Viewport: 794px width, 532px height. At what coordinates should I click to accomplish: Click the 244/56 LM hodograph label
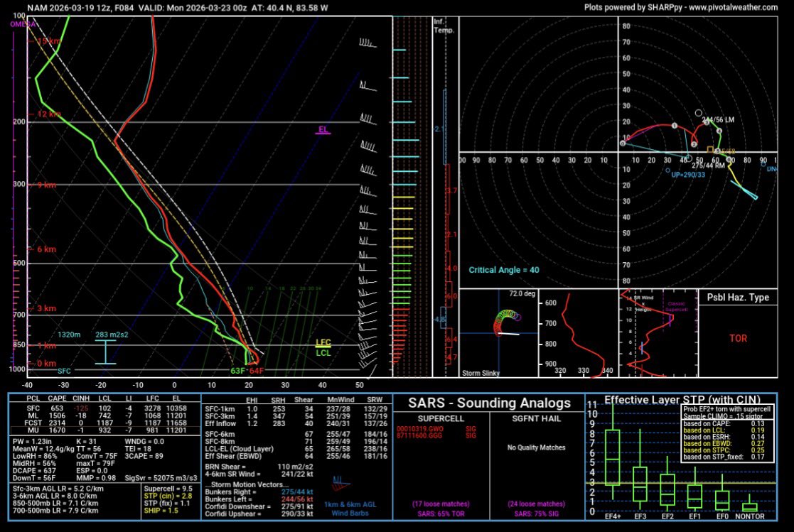point(717,120)
